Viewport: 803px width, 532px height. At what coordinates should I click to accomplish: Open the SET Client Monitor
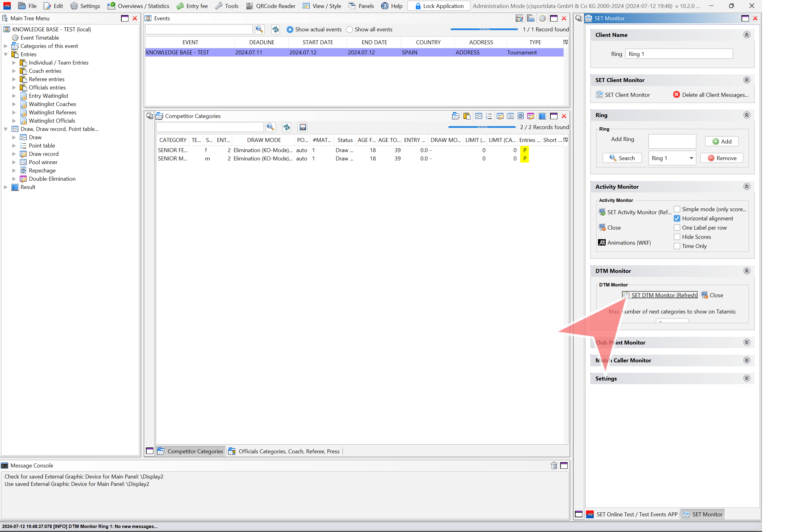pos(623,95)
